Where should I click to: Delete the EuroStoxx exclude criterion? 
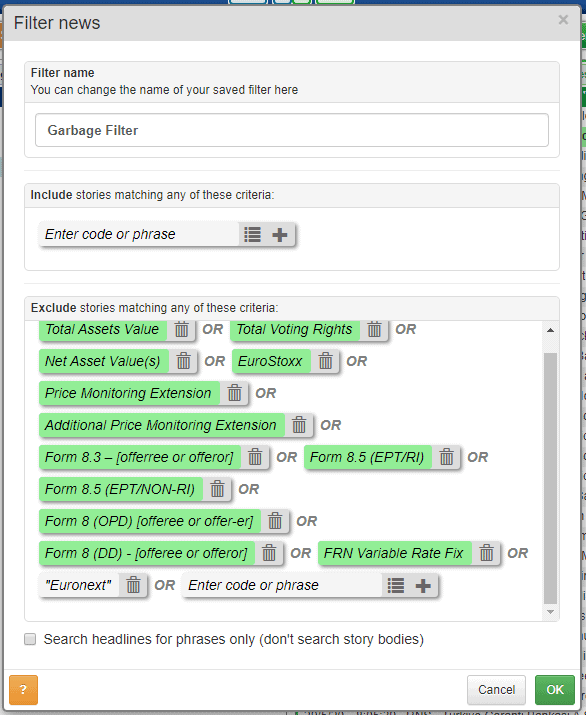point(326,361)
